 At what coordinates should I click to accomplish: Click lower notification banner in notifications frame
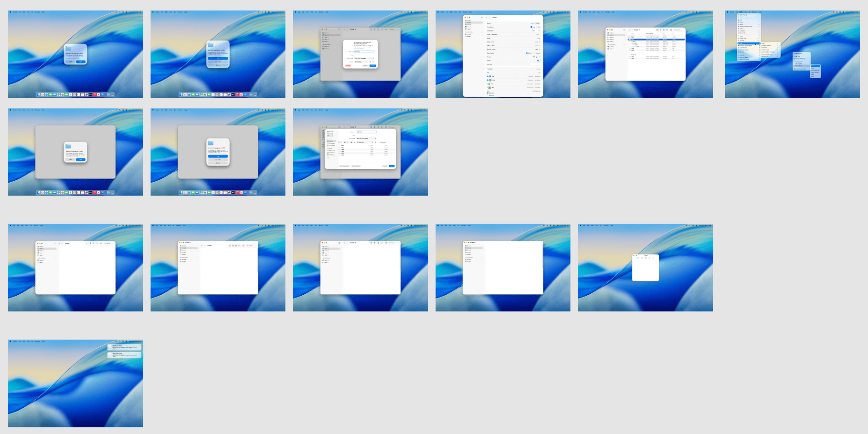tap(124, 355)
